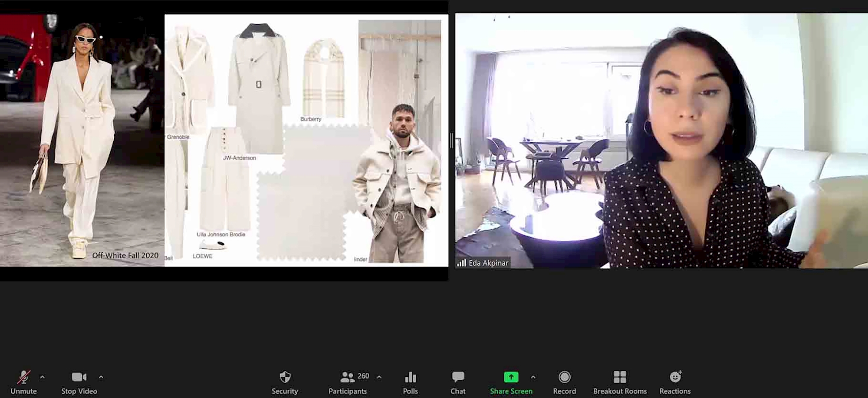Click Eda Akpinar's video tile
868x398 pixels.
point(661,140)
